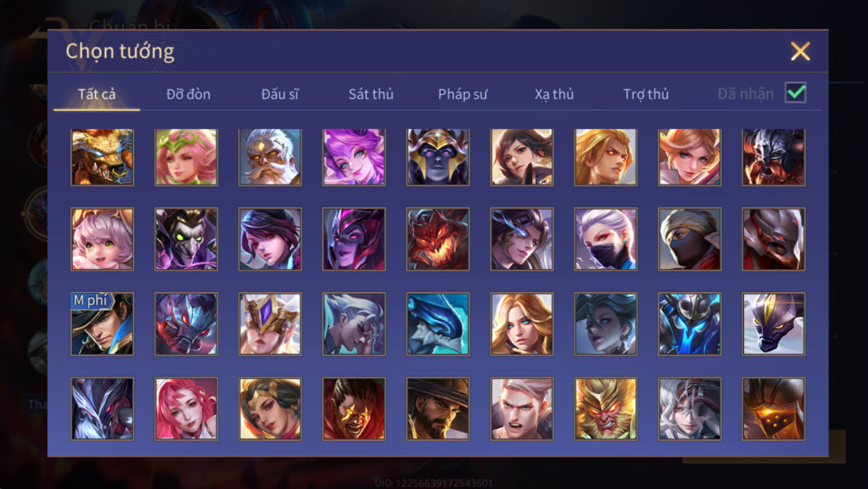The image size is (868, 489).
Task: Pick the purple-haired fairy girl hero
Action: pos(353,157)
